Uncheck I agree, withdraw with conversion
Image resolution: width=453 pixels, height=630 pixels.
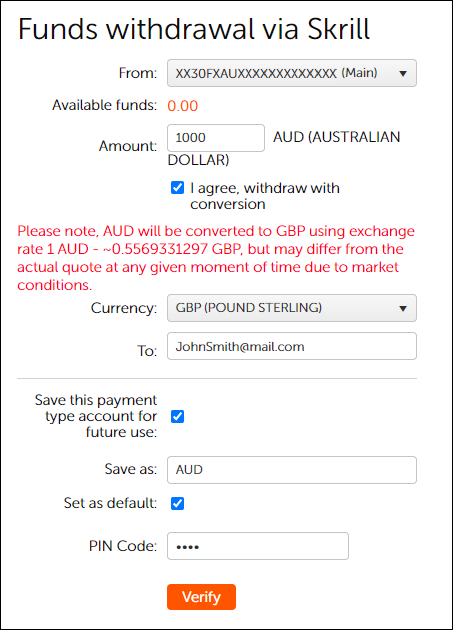click(177, 188)
